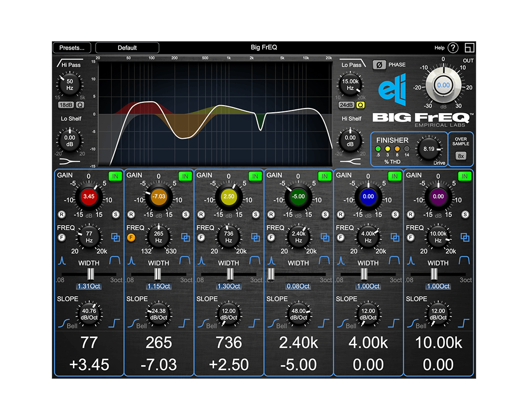The height and width of the screenshot is (420, 528).
Task: Toggle the yellow Lo Pass Q button
Action: [x=360, y=105]
